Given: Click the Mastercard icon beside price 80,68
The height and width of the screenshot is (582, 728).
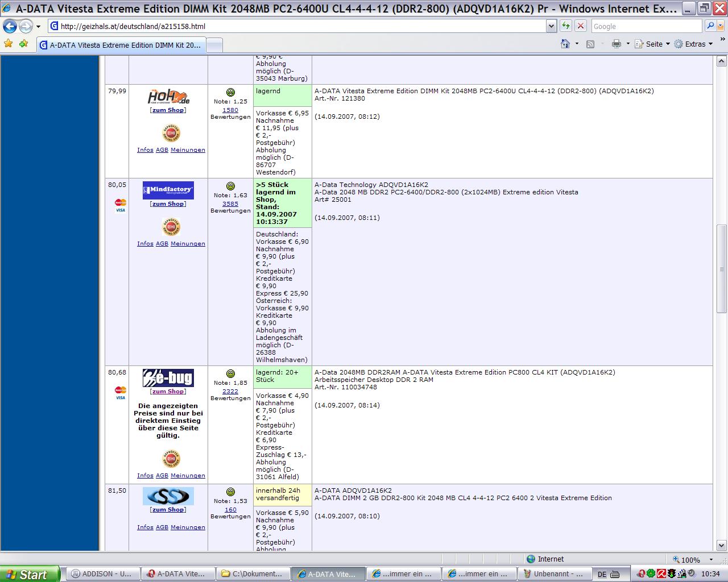Looking at the screenshot, I should (x=121, y=390).
